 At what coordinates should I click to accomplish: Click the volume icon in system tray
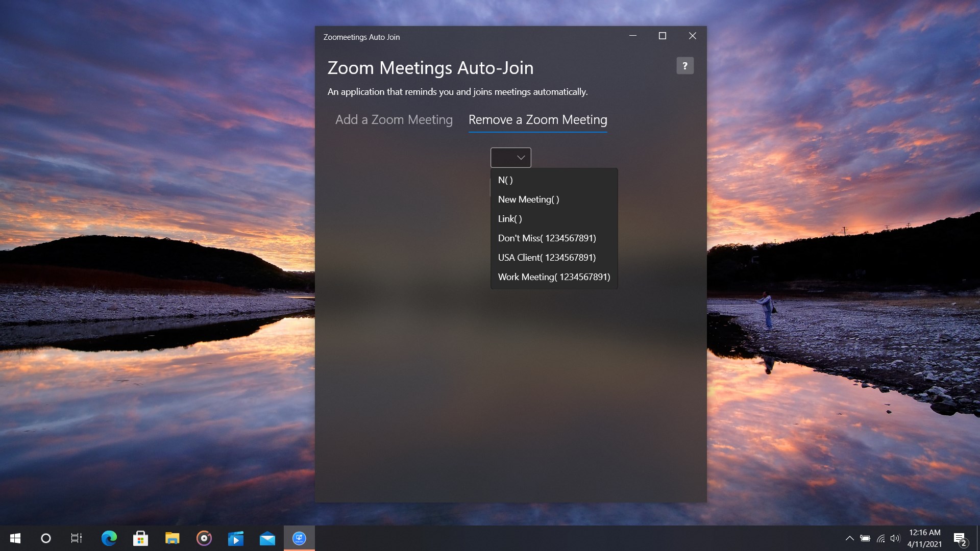click(x=896, y=538)
